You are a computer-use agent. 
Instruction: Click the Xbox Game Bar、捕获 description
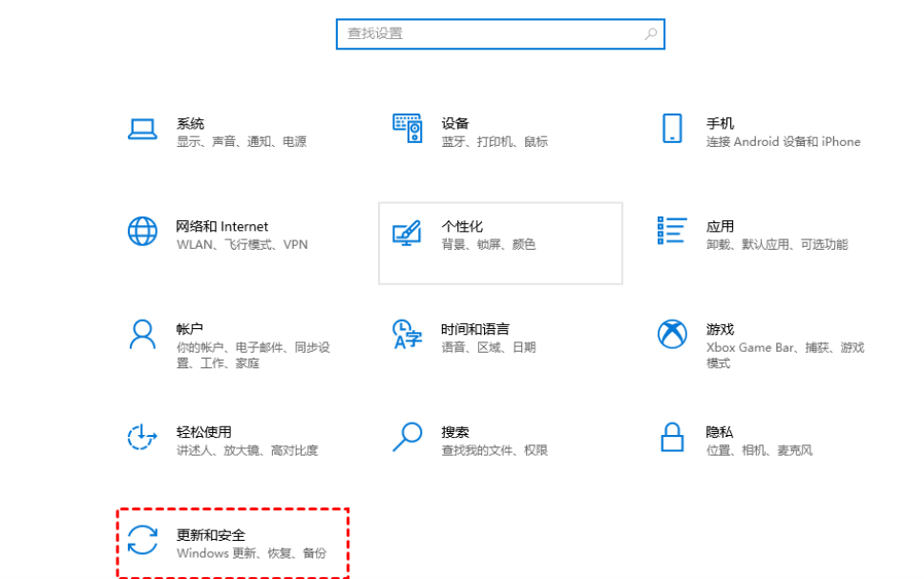coord(786,355)
